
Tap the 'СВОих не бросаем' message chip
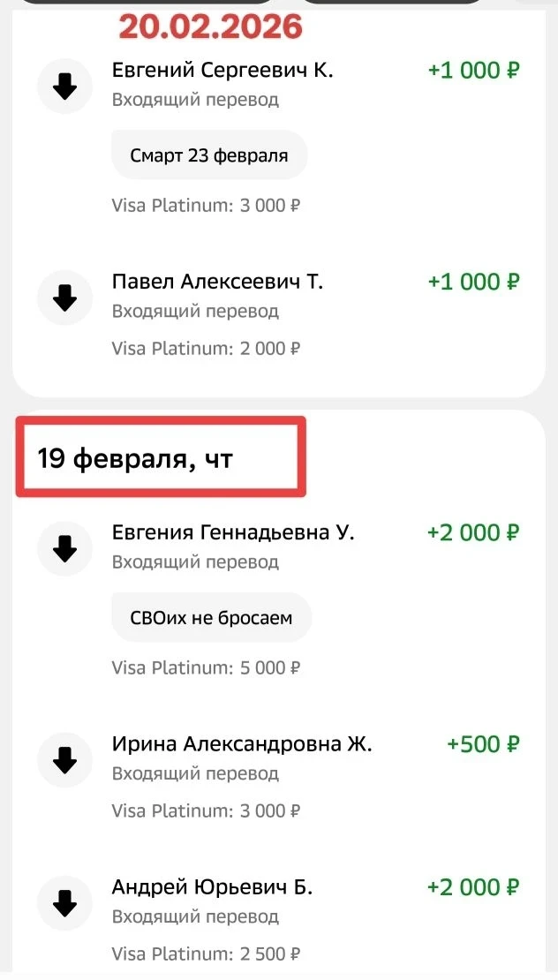(211, 619)
